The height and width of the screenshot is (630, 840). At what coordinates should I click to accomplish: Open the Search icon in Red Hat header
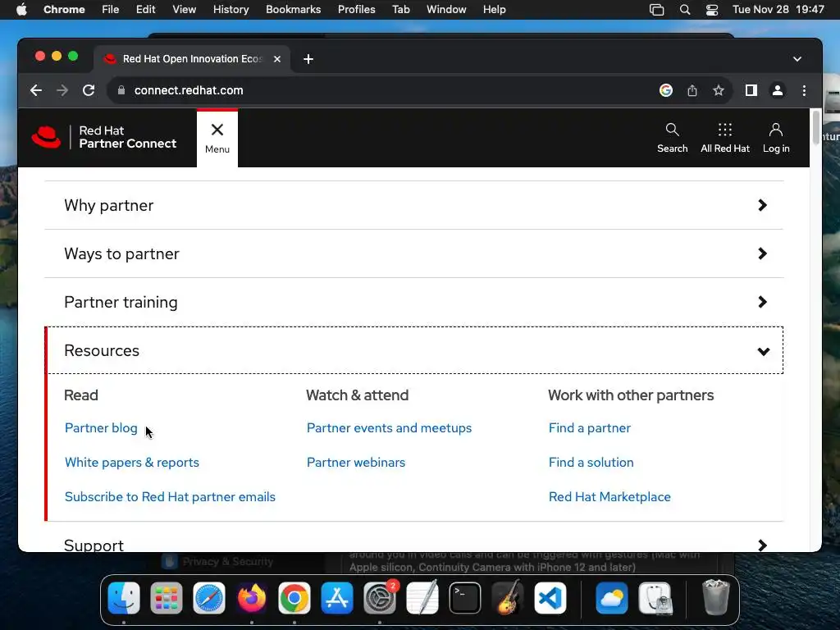[x=672, y=138]
